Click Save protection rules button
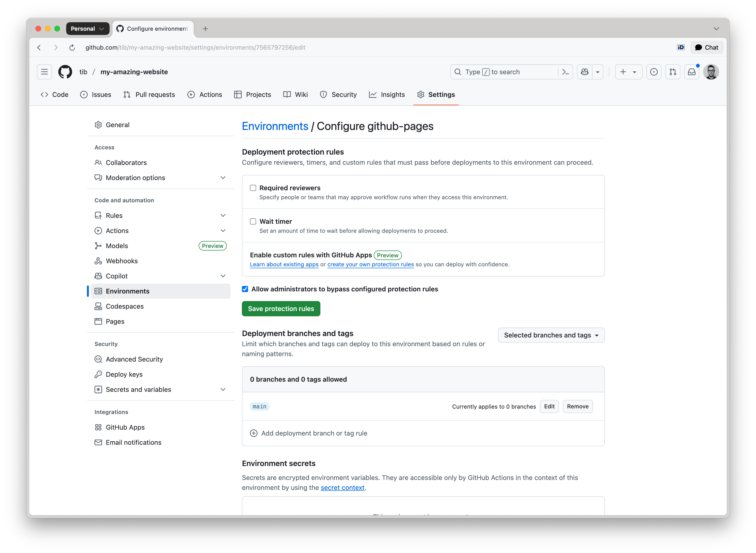Viewport: 756px width, 553px height. tap(281, 309)
